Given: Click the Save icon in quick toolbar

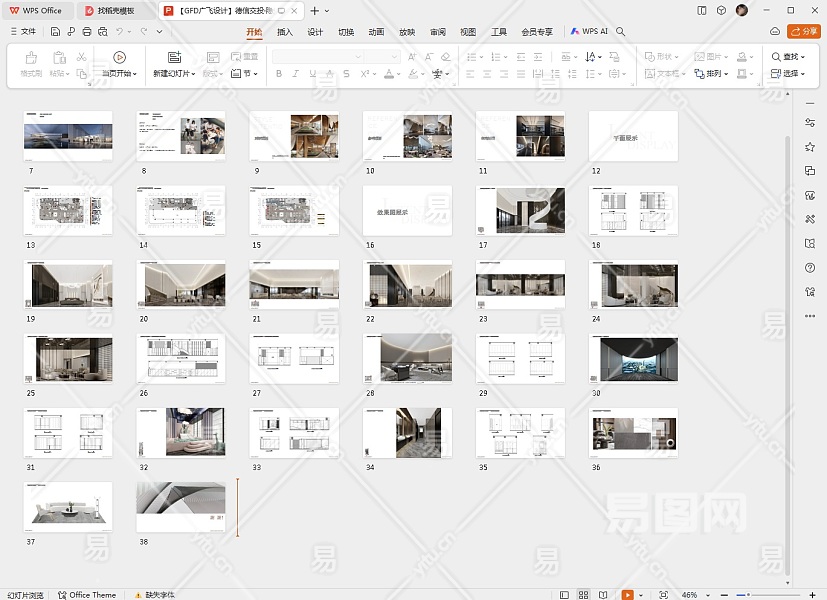Looking at the screenshot, I should pos(55,32).
